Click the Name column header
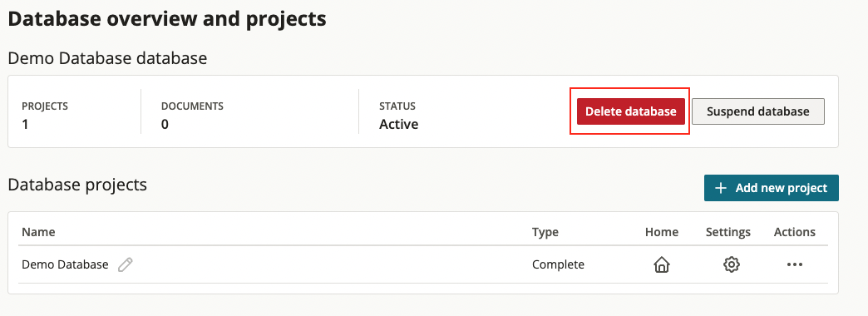This screenshot has height=316, width=868. pyautogui.click(x=38, y=232)
